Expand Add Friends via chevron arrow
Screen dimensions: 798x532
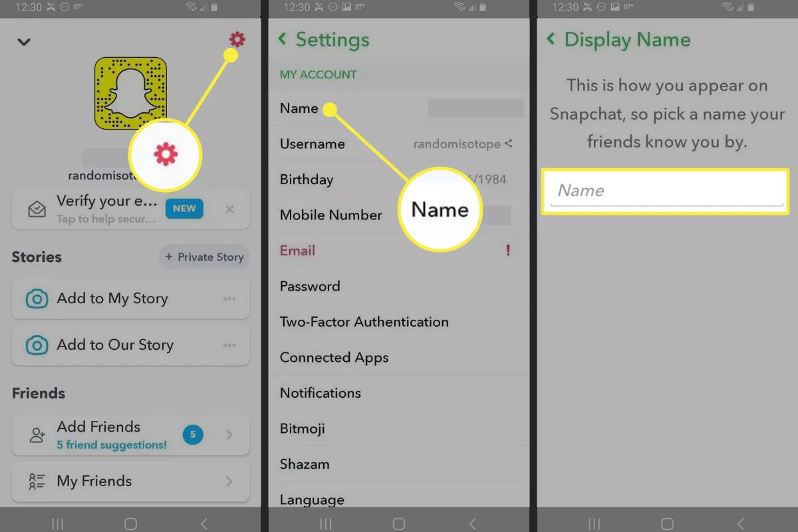click(229, 436)
